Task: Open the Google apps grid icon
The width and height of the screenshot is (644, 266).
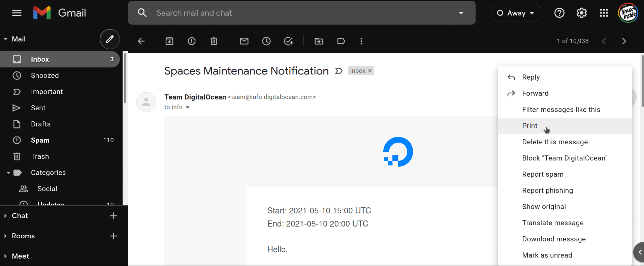Action: [604, 13]
